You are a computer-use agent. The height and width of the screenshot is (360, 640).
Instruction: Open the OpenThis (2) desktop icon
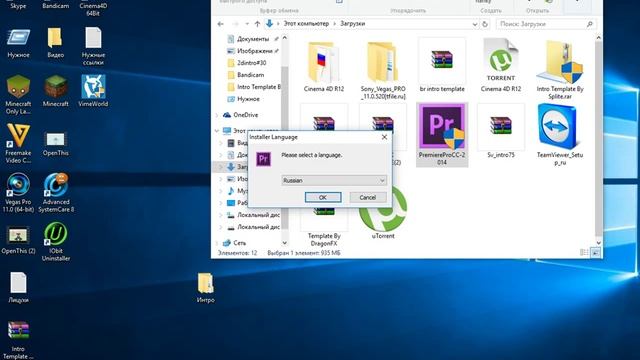point(18,241)
